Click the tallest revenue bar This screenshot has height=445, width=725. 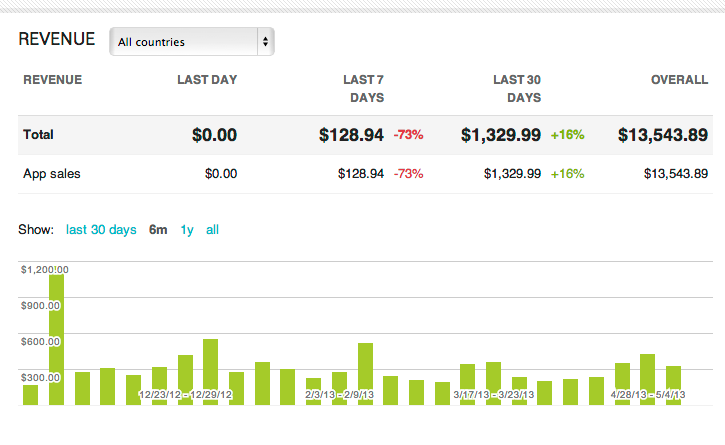tap(56, 340)
